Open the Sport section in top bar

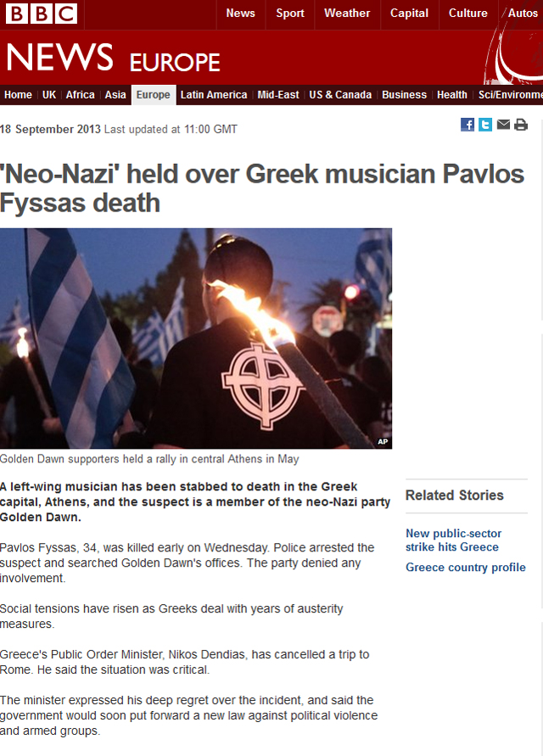pos(290,14)
